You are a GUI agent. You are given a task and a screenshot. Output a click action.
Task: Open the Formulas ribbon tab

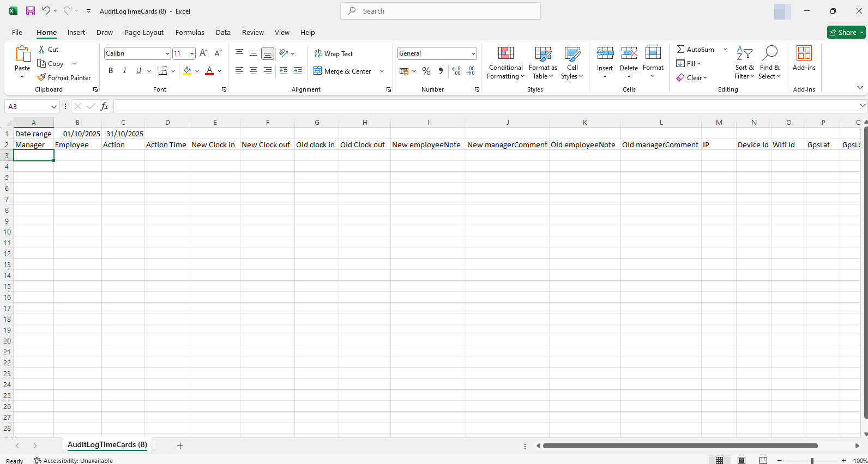[190, 32]
